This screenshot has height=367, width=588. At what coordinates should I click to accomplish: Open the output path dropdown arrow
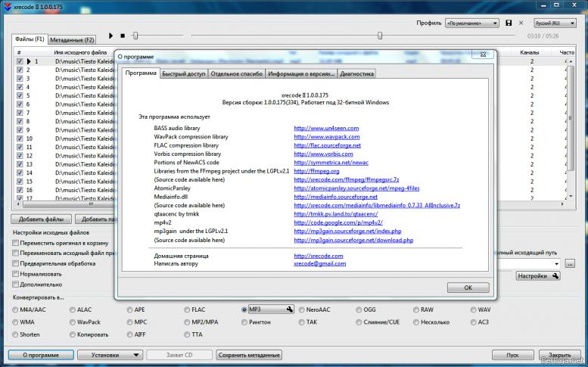coord(556,264)
